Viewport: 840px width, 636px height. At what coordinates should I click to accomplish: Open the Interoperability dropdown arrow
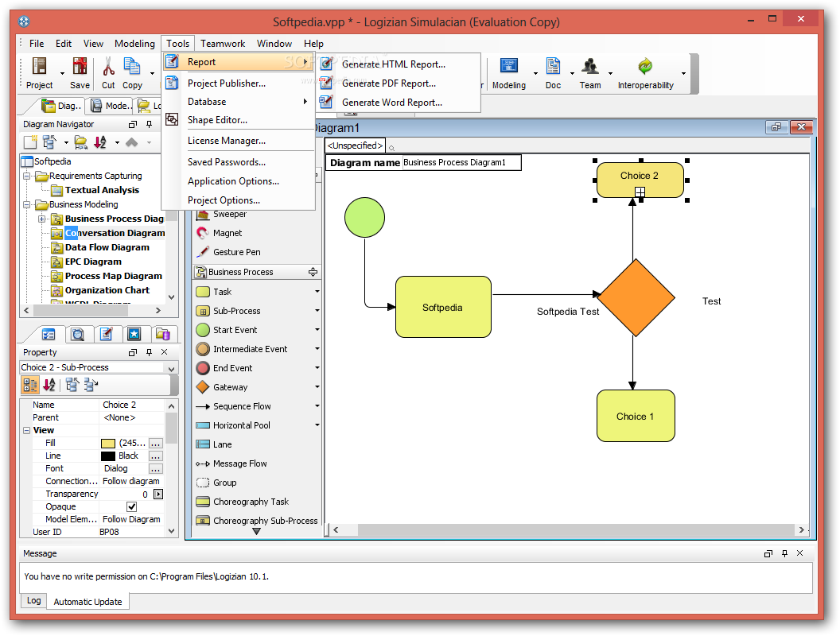[x=683, y=73]
